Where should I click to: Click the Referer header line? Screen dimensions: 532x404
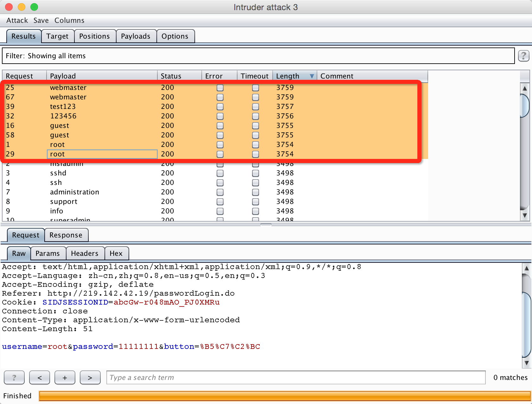click(x=118, y=294)
